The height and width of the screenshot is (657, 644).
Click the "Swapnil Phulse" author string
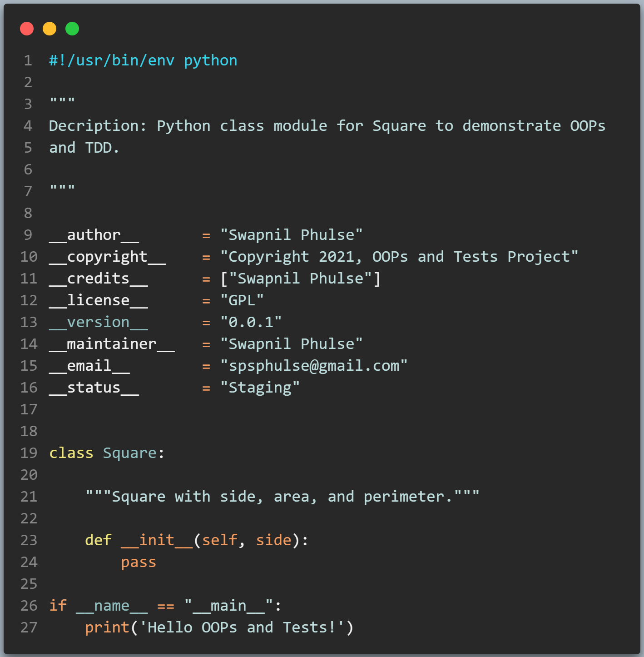coord(292,235)
